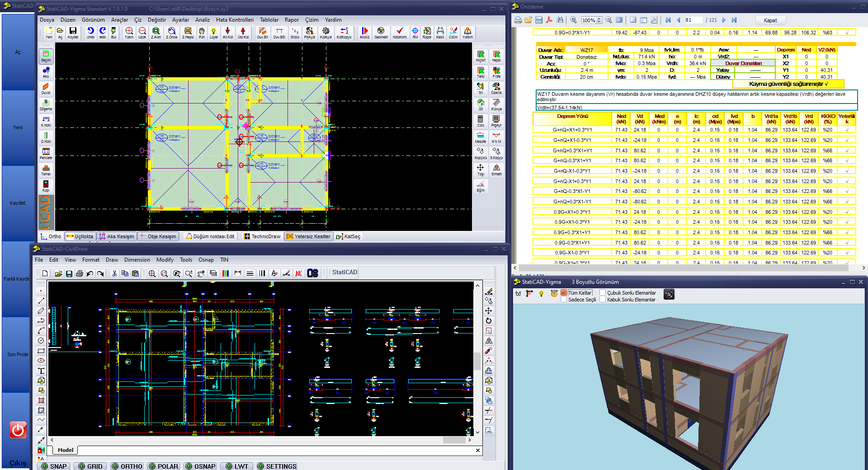Select the Simetri mirror tool
868x470 pixels.
tap(496, 170)
